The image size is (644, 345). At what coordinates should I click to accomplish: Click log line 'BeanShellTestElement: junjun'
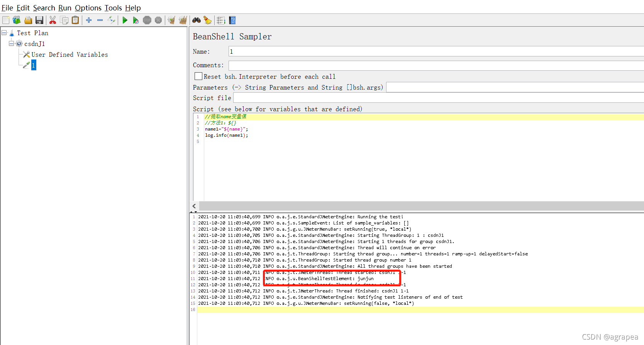point(286,279)
